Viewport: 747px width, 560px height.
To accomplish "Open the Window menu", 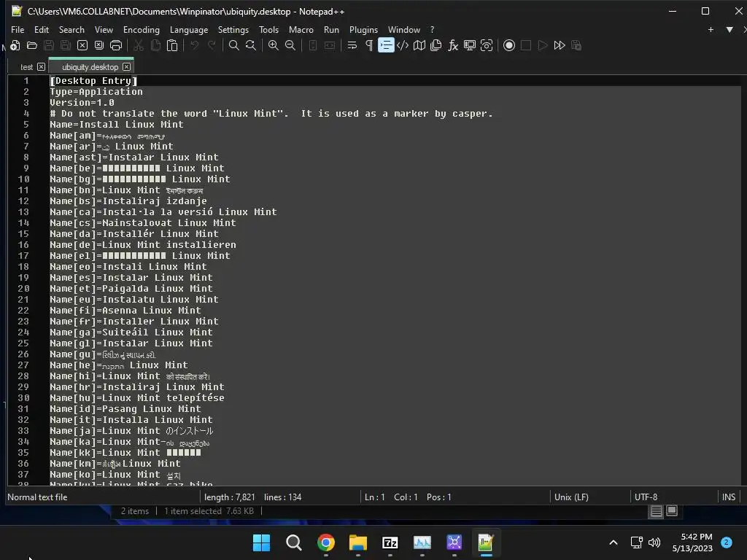I will [404, 29].
